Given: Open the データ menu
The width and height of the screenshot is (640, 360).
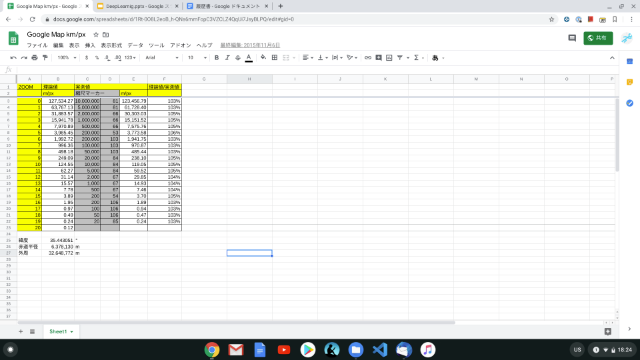Looking at the screenshot, I should click(136, 45).
